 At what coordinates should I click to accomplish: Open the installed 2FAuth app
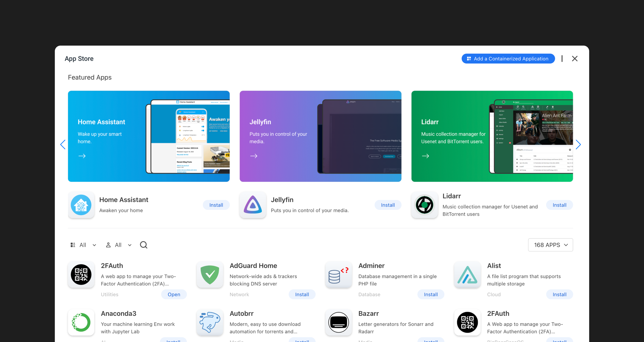tap(174, 294)
